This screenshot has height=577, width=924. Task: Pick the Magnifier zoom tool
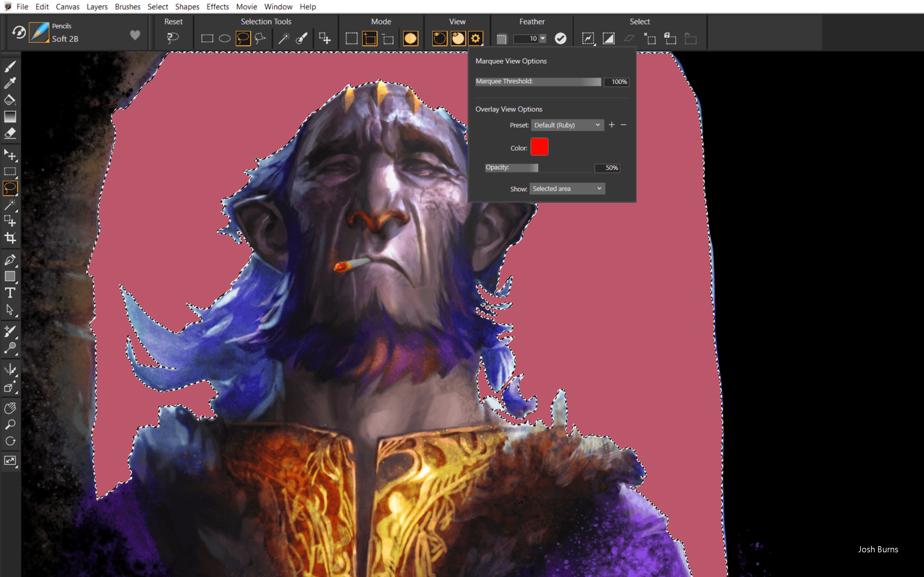10,424
